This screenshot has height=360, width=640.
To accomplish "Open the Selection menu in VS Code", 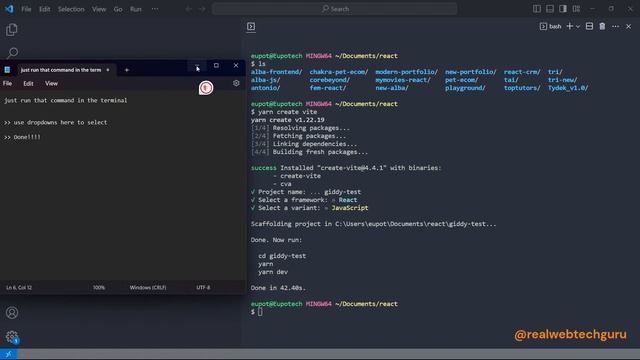I will pos(71,9).
